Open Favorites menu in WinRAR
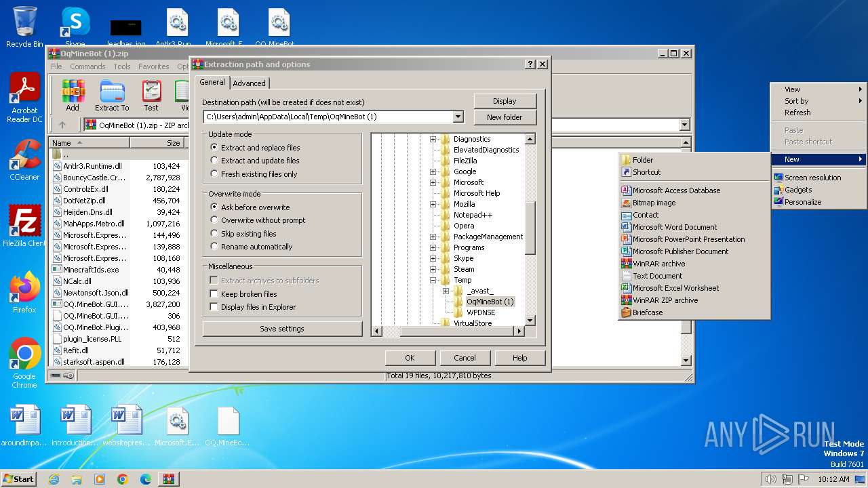 (x=154, y=66)
